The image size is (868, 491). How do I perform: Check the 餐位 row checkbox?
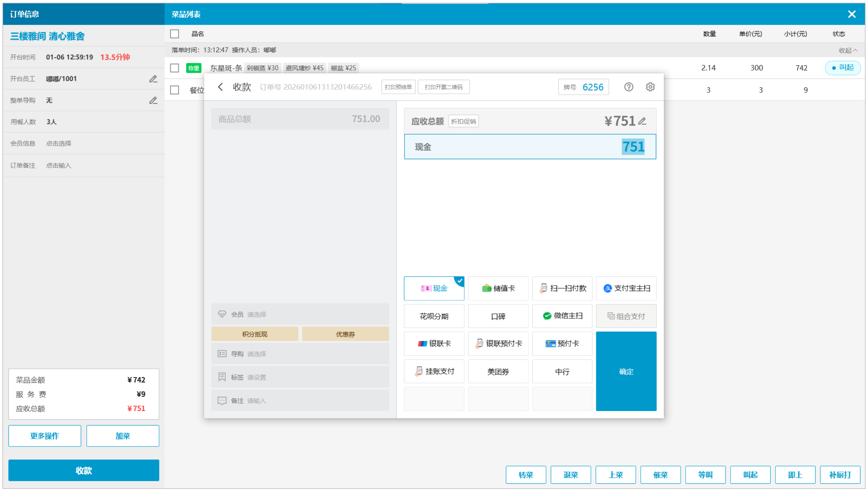point(174,90)
